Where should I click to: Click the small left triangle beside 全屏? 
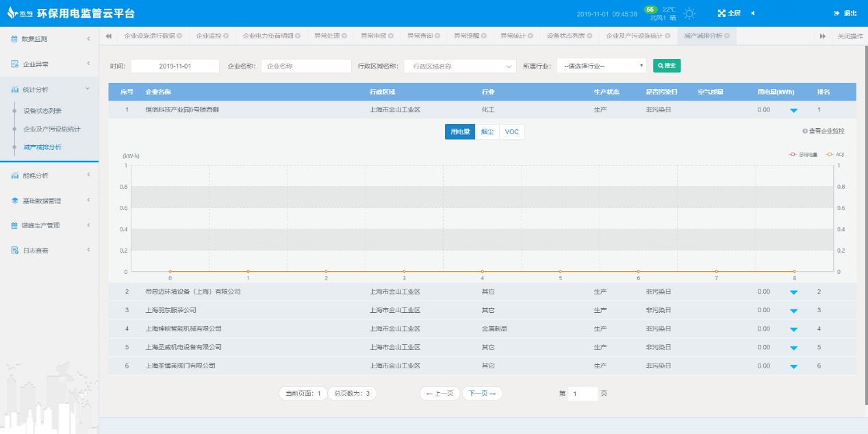point(752,13)
